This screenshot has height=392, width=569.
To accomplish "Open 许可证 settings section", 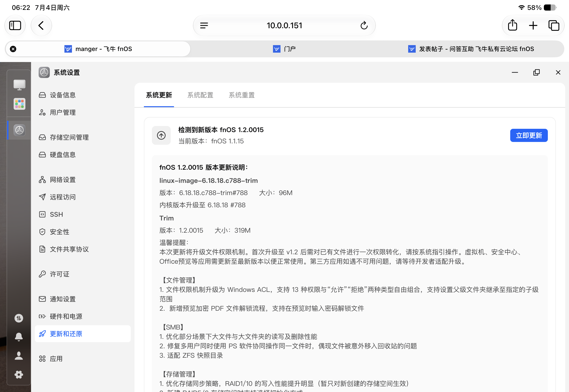I will tap(83, 274).
